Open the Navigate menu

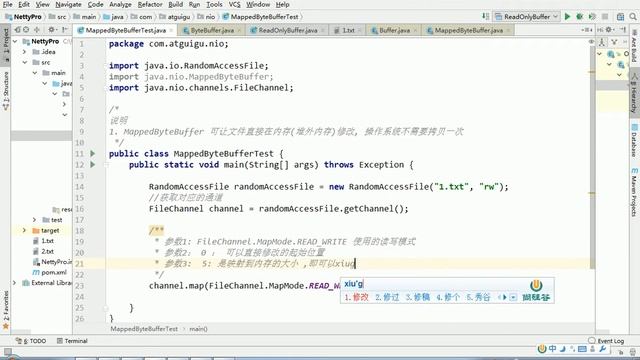[68, 4]
